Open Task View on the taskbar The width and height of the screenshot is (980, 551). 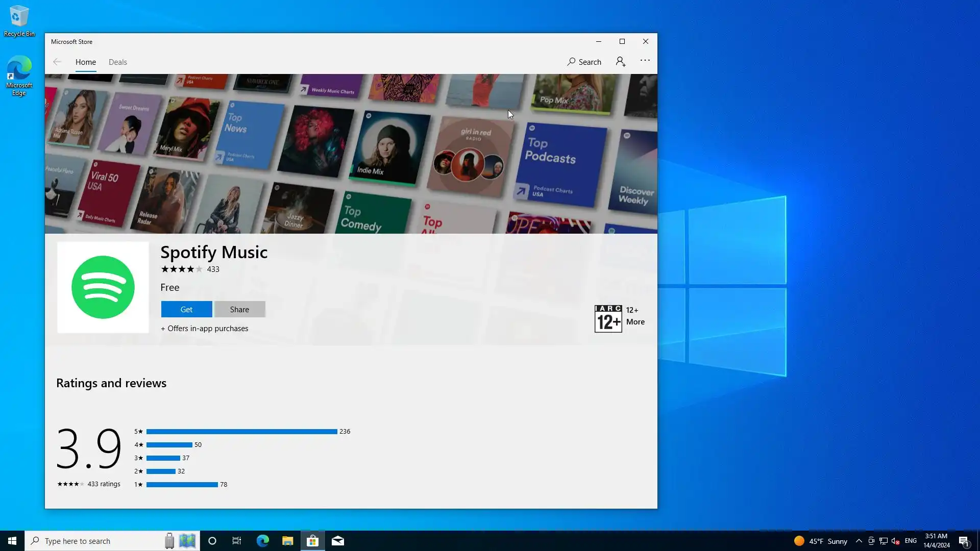(237, 541)
